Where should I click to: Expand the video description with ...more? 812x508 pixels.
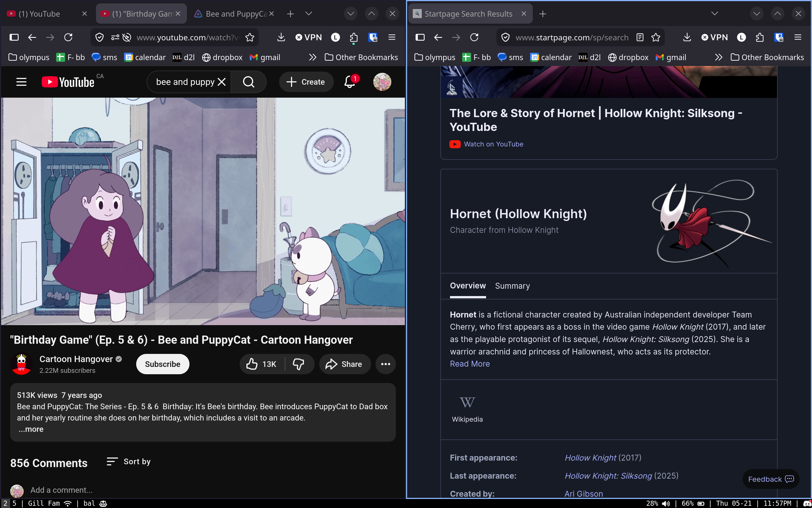tap(31, 429)
